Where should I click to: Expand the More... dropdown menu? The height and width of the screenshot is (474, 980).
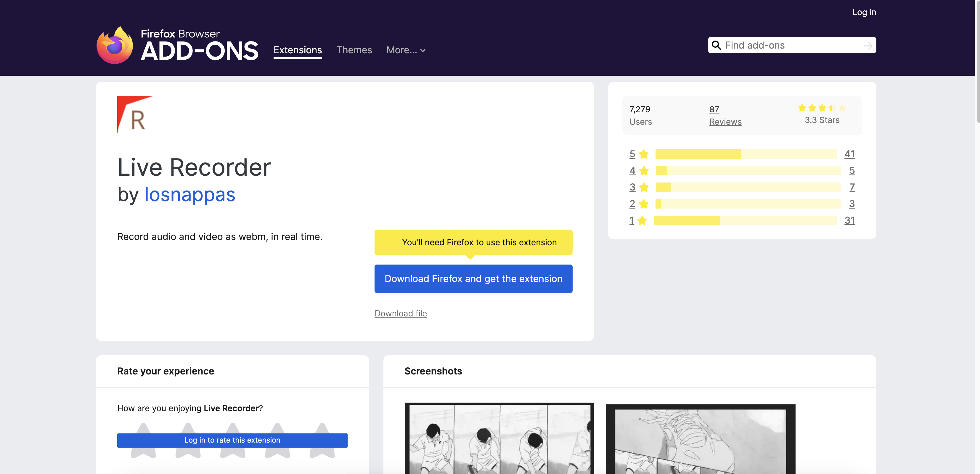click(406, 50)
